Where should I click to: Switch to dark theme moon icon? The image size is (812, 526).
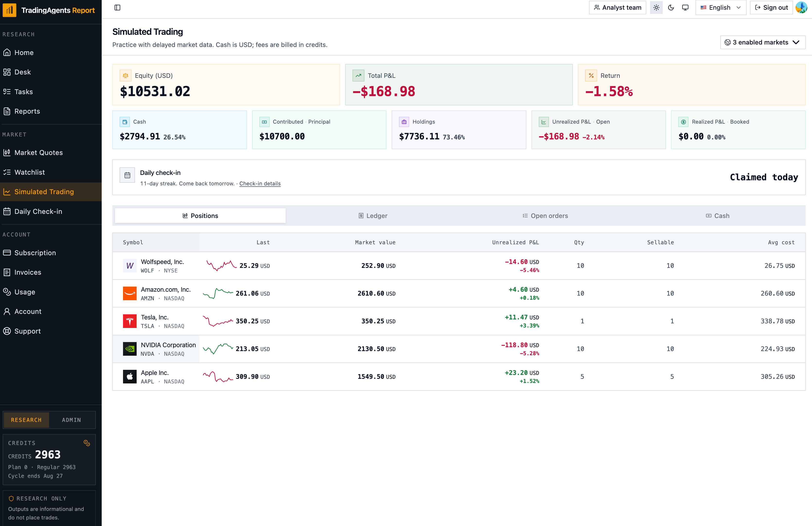pyautogui.click(x=671, y=8)
